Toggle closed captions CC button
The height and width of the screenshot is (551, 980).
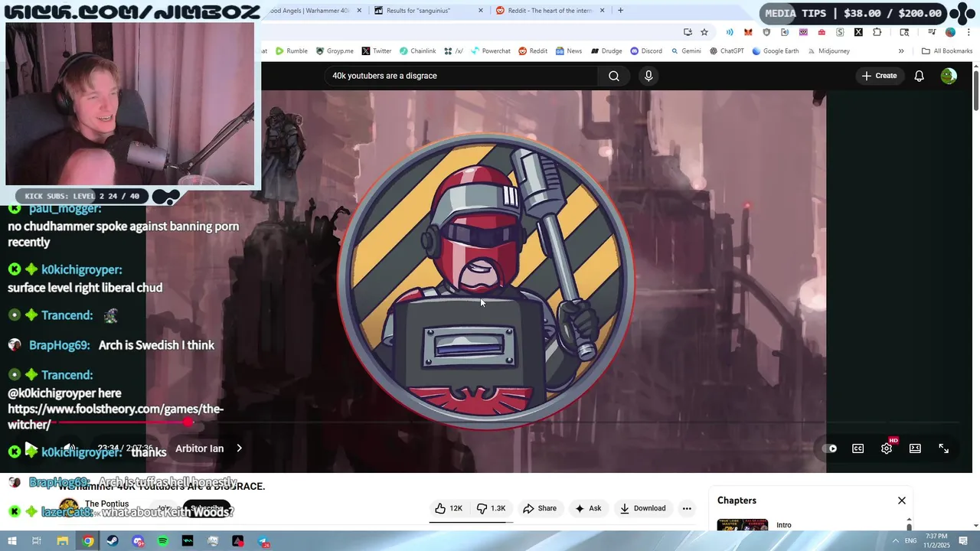click(857, 448)
